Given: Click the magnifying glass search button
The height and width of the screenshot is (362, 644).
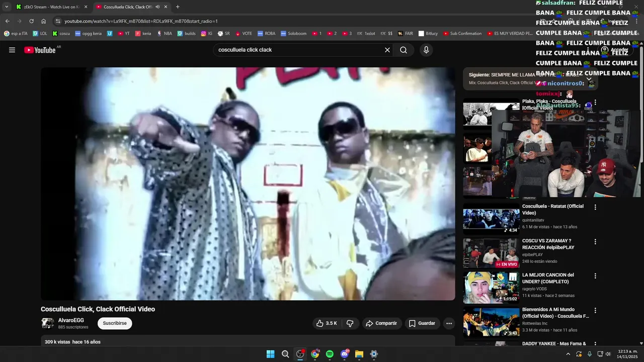Looking at the screenshot, I should pos(404,50).
